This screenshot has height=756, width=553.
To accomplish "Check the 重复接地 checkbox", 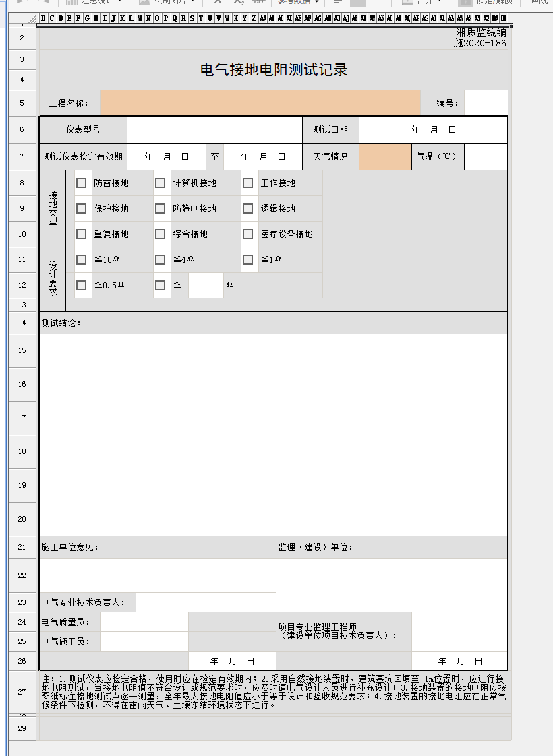I will pos(81,234).
